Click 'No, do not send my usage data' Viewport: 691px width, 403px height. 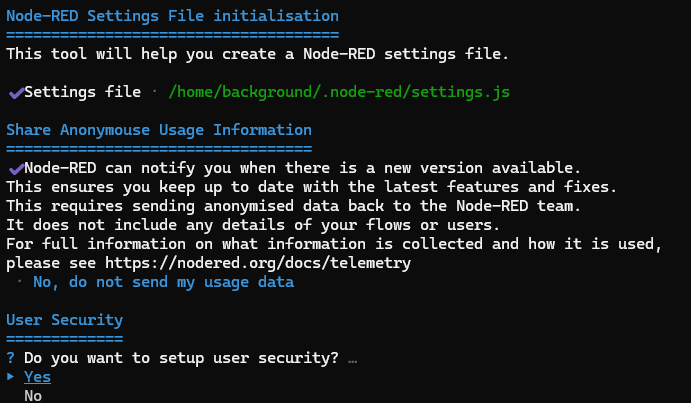(163, 282)
